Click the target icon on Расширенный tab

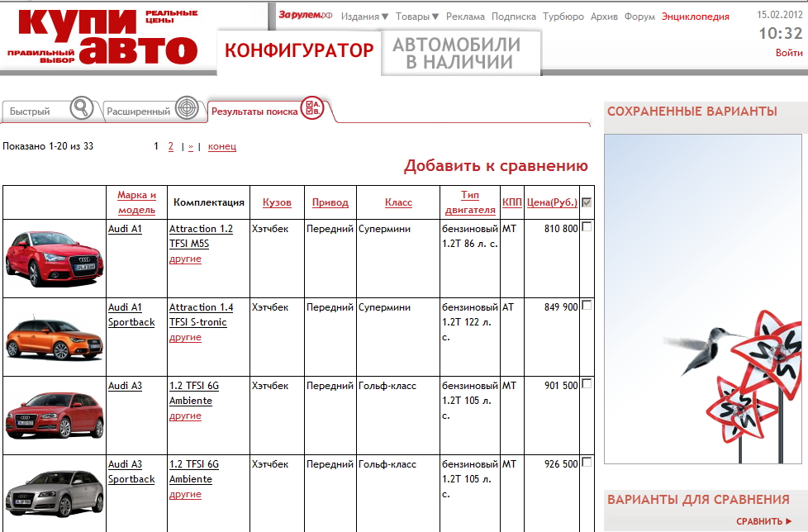[188, 108]
